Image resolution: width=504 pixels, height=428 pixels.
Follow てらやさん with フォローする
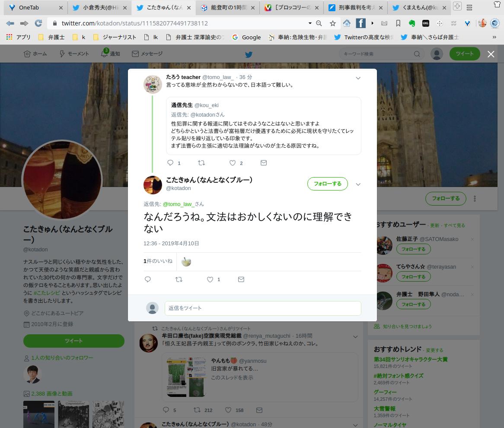[x=413, y=277]
